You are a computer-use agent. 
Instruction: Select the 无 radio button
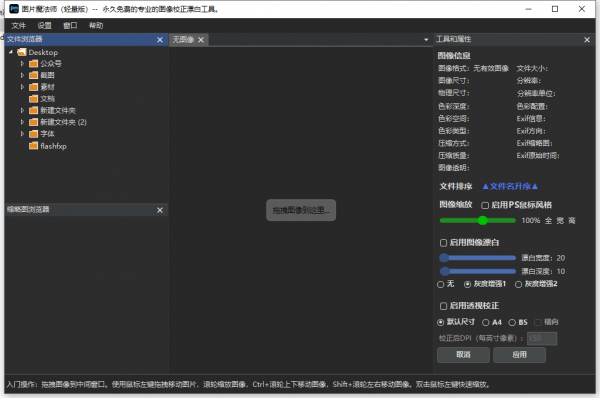coord(440,284)
